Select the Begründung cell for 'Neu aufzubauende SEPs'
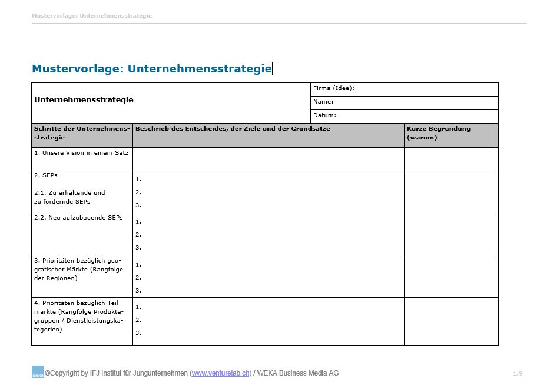This screenshot has width=550, height=392. point(450,234)
